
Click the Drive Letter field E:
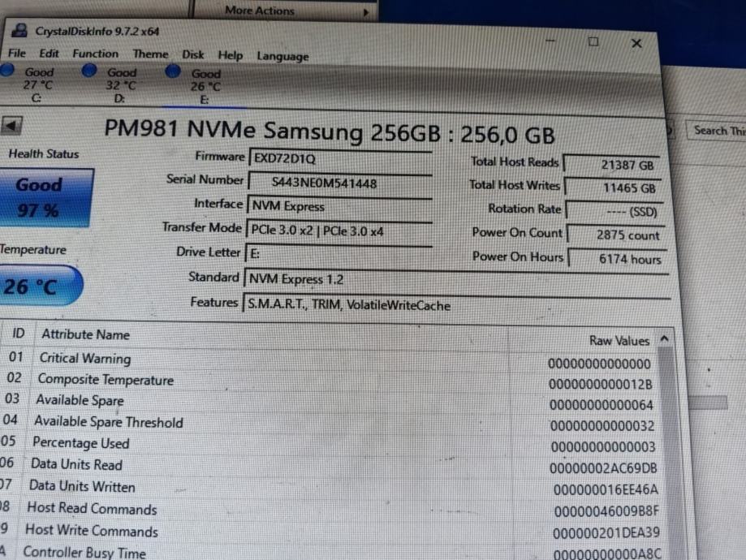point(339,253)
